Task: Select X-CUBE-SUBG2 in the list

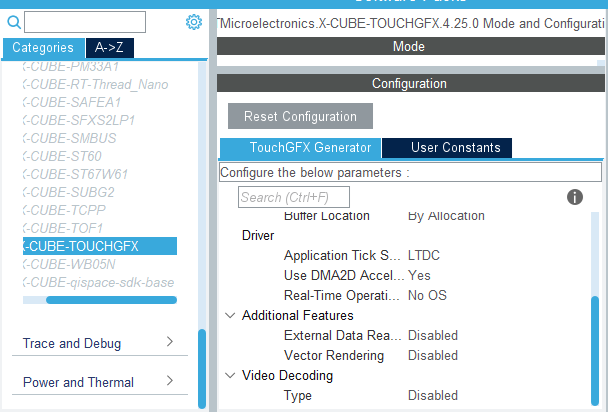Action: pyautogui.click(x=69, y=192)
